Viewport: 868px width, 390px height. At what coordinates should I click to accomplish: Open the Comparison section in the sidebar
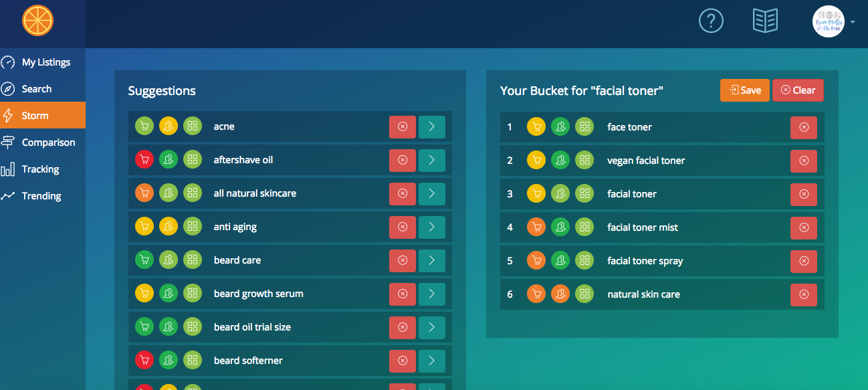tap(48, 142)
